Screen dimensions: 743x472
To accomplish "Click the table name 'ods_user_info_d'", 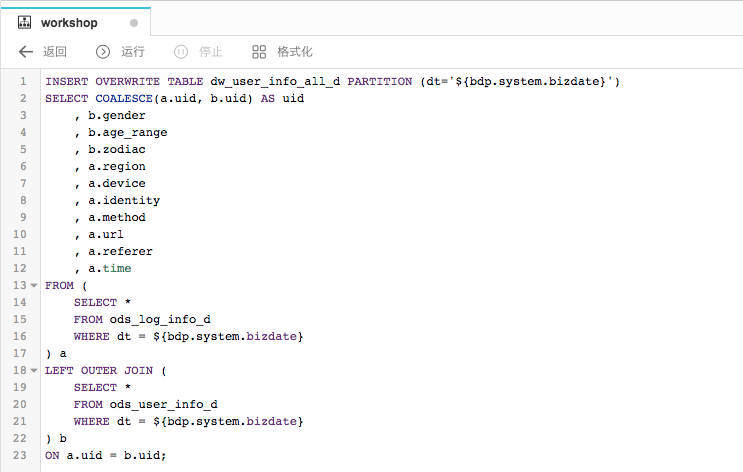I will pos(163,404).
